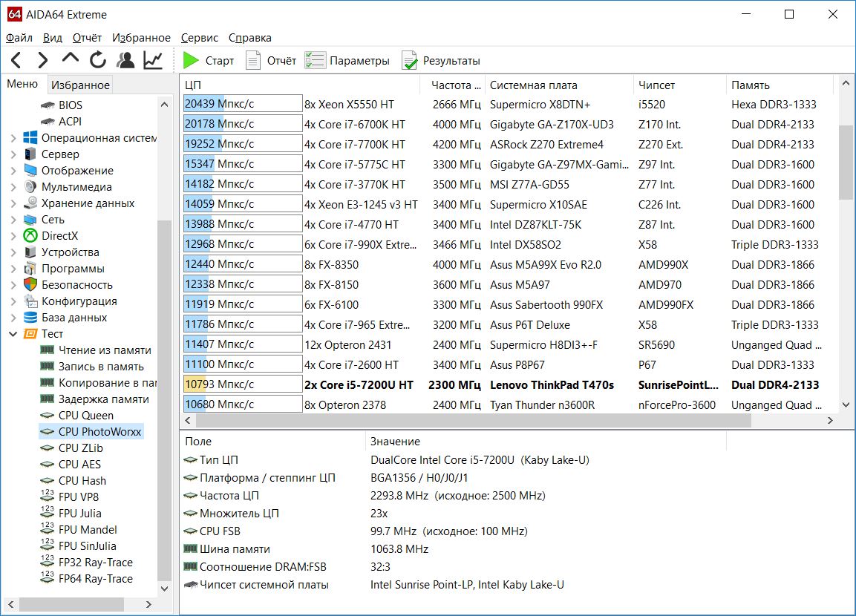
Task: Click the Хранение данных icon
Action: (x=30, y=203)
